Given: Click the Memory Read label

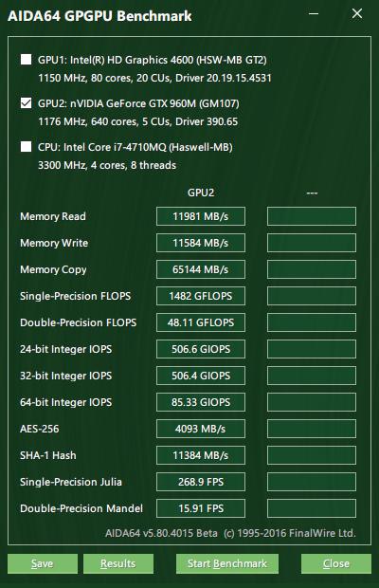Looking at the screenshot, I should pyautogui.click(x=53, y=216).
